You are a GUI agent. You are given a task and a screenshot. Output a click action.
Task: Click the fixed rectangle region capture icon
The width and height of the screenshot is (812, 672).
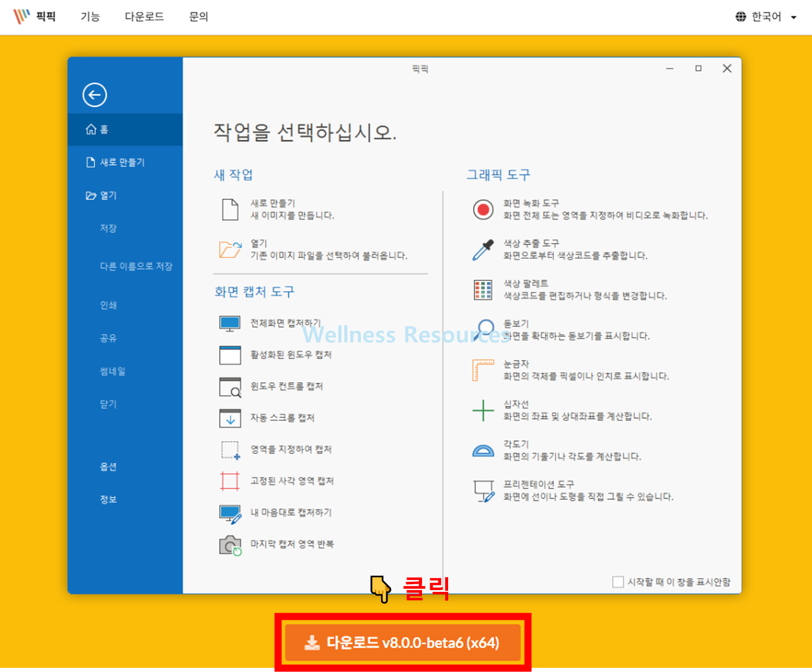230,481
